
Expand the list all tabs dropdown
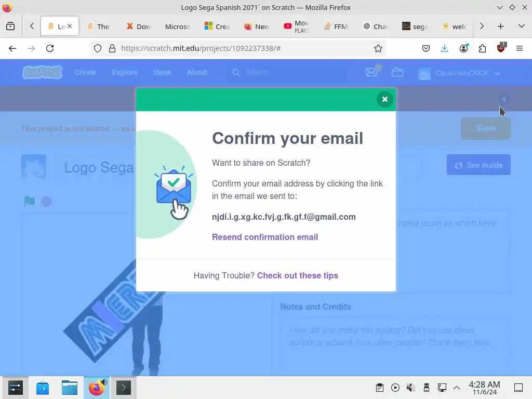(522, 26)
